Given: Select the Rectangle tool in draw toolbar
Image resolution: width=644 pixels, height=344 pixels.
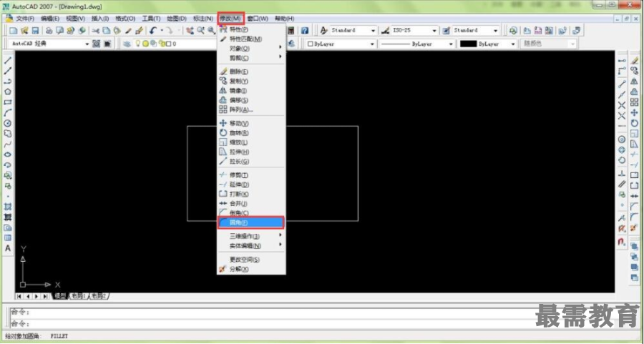Looking at the screenshot, I should (x=8, y=102).
